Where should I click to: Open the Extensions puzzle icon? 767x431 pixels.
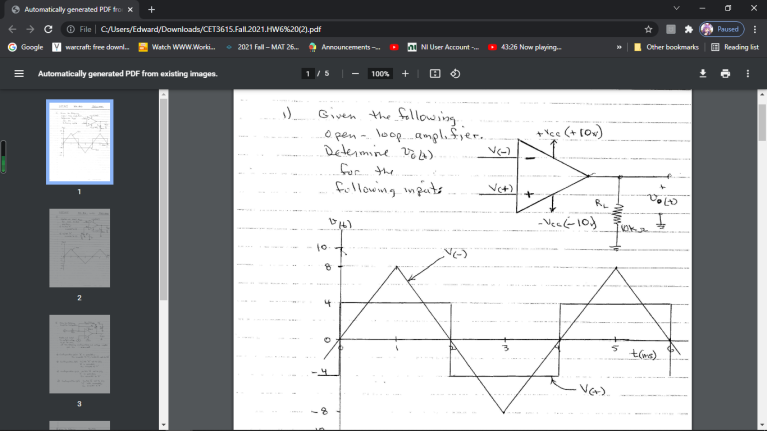coord(689,29)
